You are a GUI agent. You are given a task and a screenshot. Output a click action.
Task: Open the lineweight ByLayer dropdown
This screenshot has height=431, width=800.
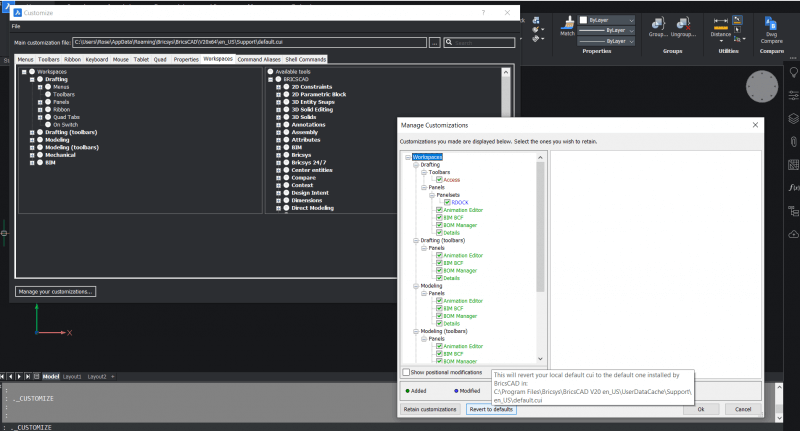tap(607, 41)
